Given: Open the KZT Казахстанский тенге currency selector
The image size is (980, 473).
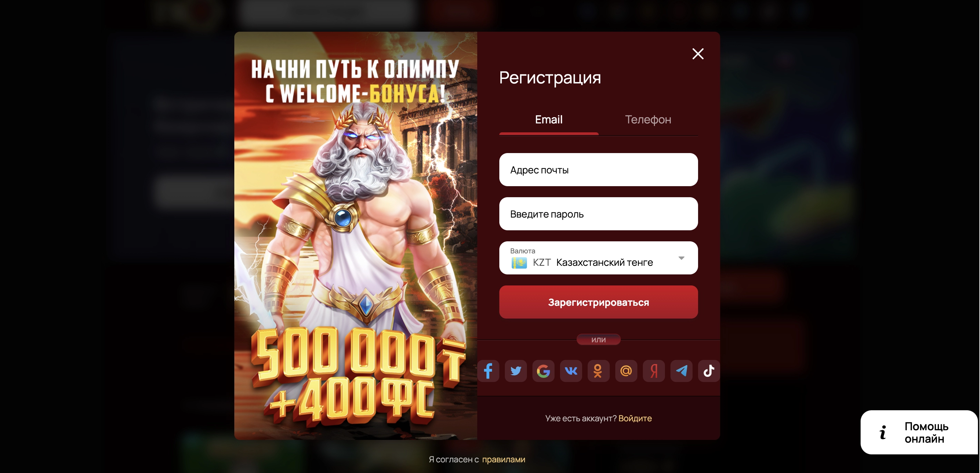Looking at the screenshot, I should tap(598, 258).
